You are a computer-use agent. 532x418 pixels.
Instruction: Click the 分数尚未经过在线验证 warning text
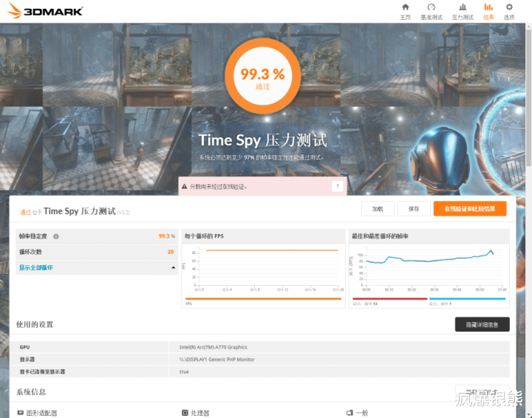[x=219, y=186]
